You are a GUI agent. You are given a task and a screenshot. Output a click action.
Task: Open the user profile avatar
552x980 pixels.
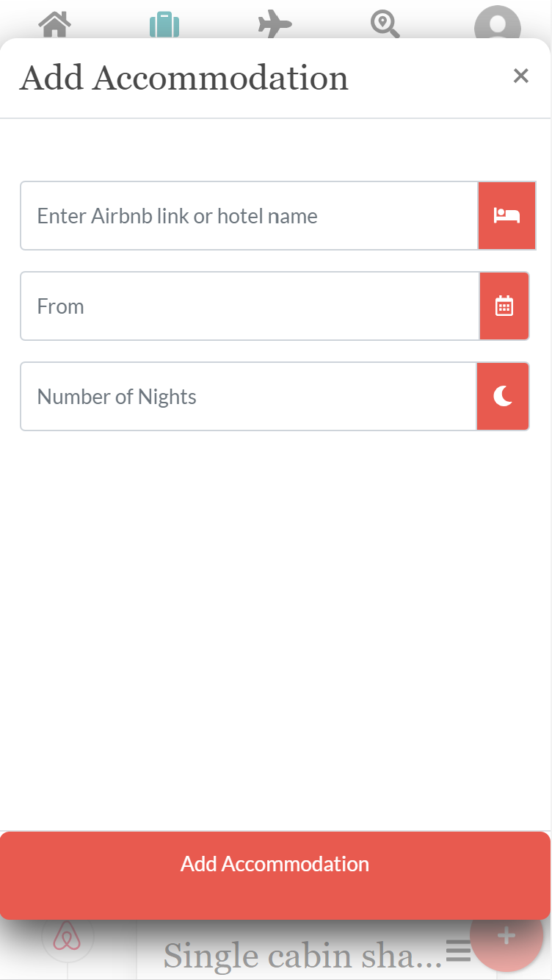497,24
